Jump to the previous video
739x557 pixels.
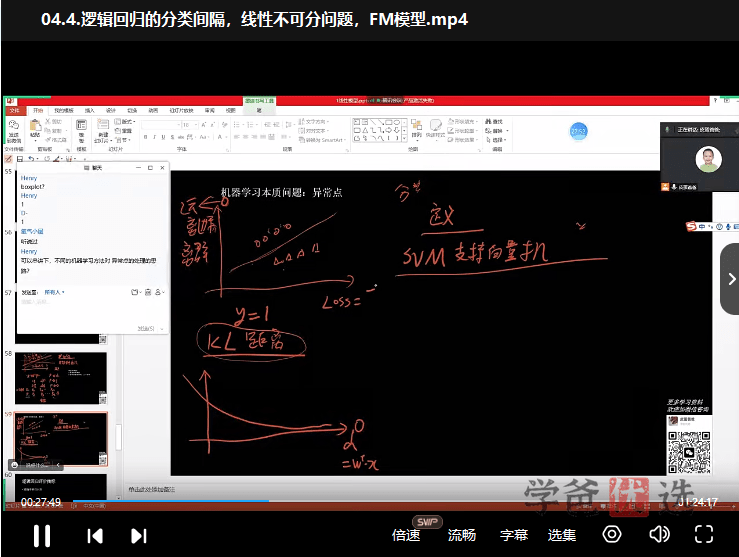click(95, 536)
